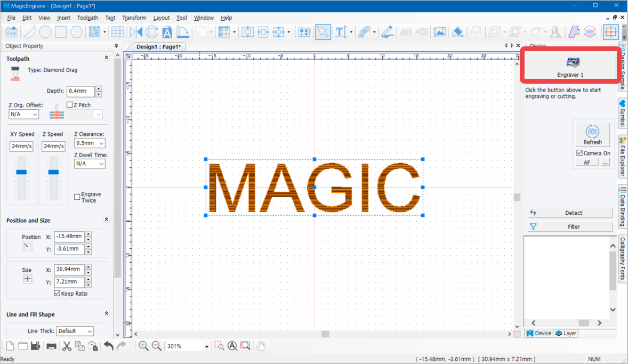Insert a QR code with the QR icon
This screenshot has width=628, height=364.
94,31
